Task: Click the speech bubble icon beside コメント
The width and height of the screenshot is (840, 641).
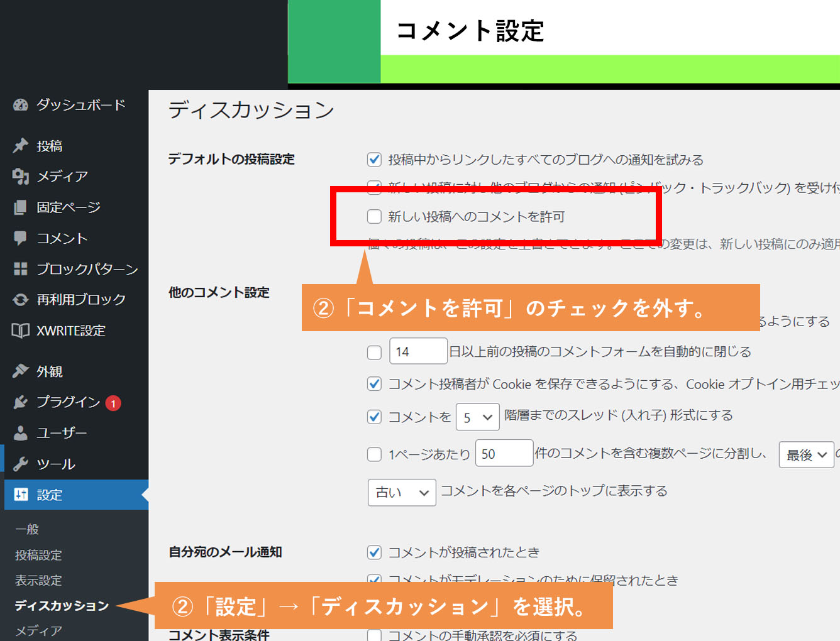Action: [x=21, y=238]
